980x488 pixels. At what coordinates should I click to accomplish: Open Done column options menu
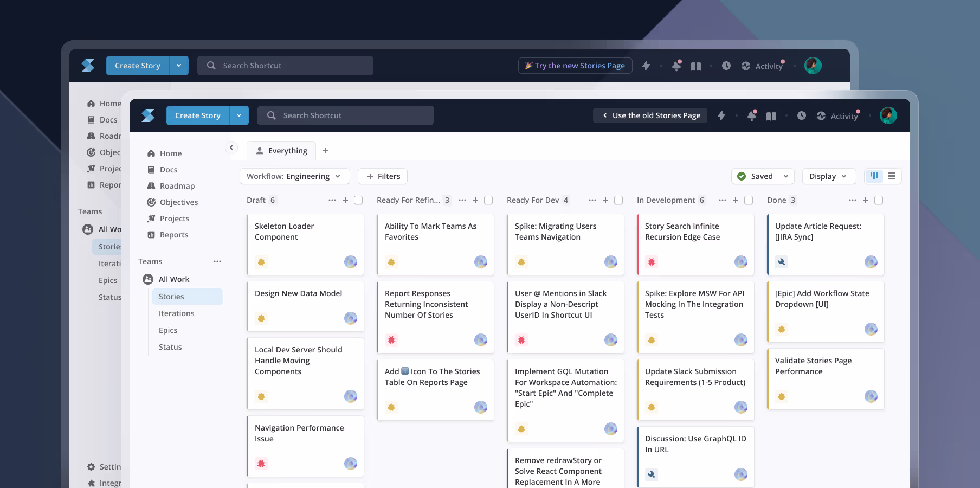tap(853, 200)
